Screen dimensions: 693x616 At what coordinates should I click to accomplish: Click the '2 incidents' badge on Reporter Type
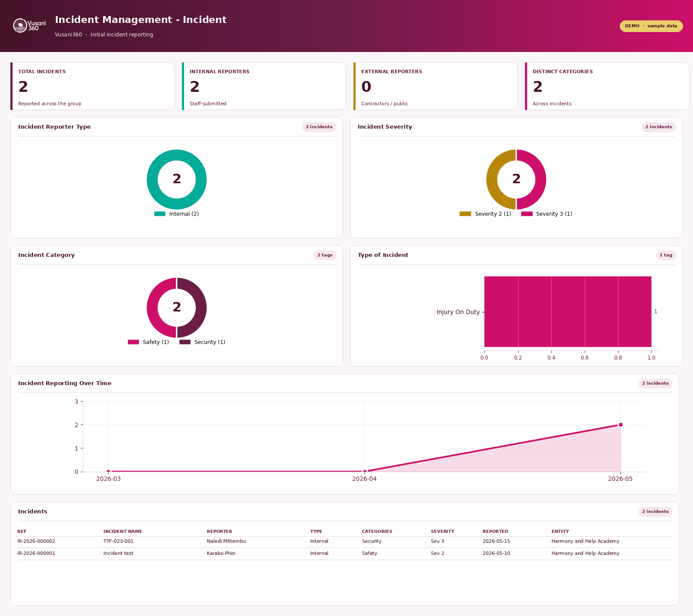click(x=319, y=127)
